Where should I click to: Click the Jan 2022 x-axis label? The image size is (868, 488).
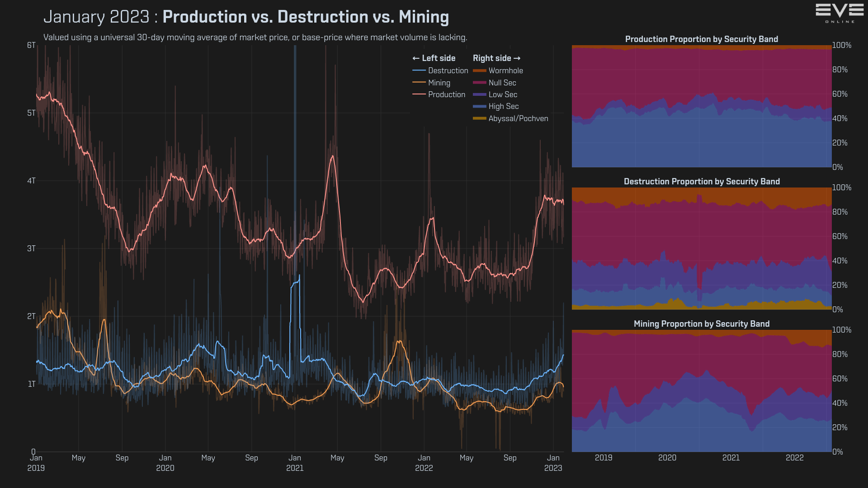tap(424, 463)
